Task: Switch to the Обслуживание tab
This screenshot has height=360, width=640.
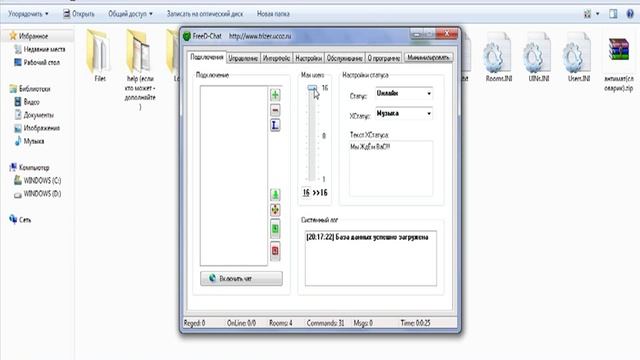Action: [344, 58]
